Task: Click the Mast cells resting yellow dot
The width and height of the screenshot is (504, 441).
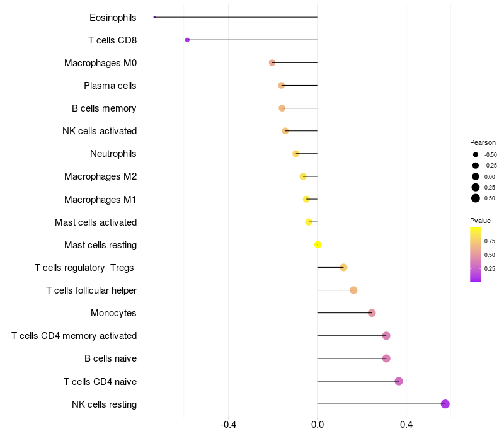Action: pyautogui.click(x=318, y=244)
